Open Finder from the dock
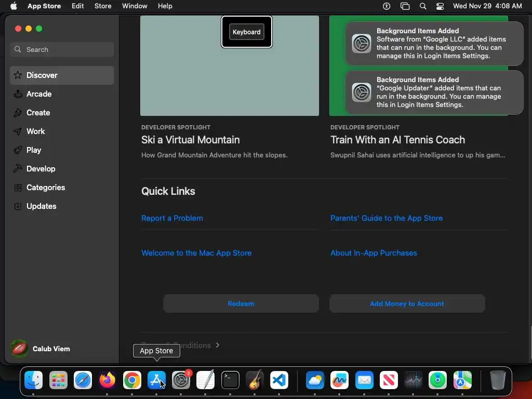532x399 pixels. tap(34, 380)
